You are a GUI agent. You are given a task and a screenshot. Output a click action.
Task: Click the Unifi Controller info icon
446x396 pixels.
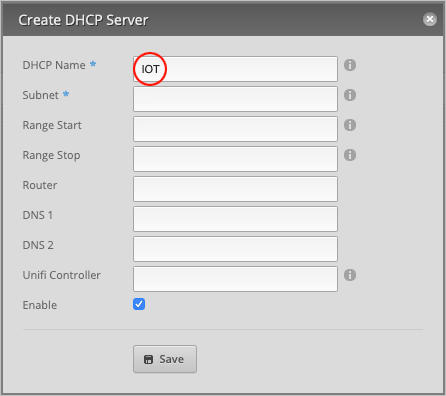350,275
